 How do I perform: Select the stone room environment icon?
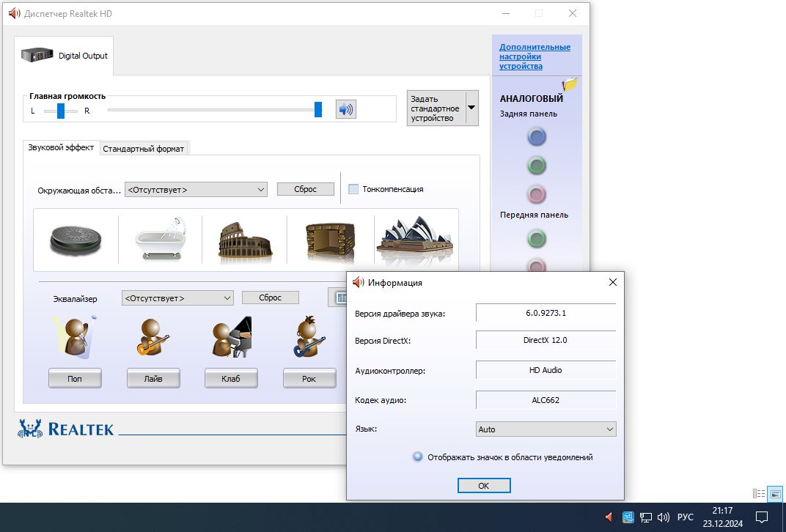tap(331, 242)
